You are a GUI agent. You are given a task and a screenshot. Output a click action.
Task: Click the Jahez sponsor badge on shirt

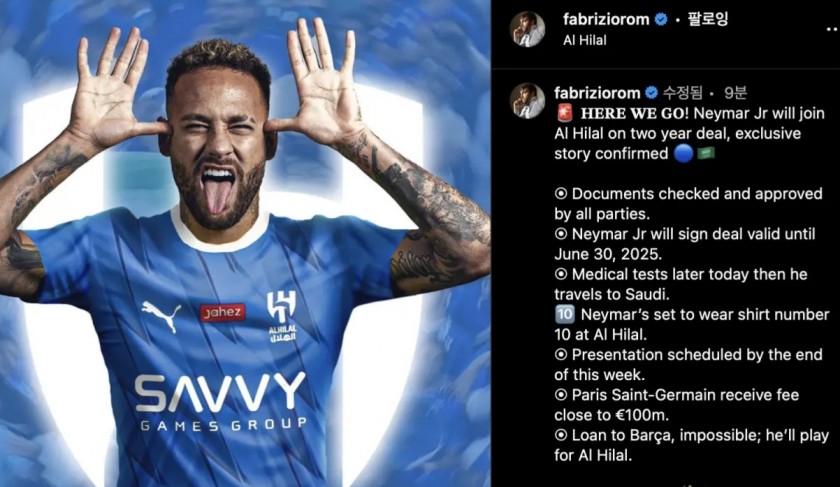click(223, 312)
